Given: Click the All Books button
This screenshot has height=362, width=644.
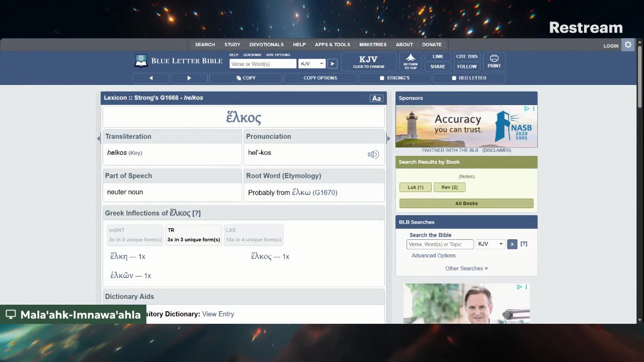Looking at the screenshot, I should click(x=466, y=204).
